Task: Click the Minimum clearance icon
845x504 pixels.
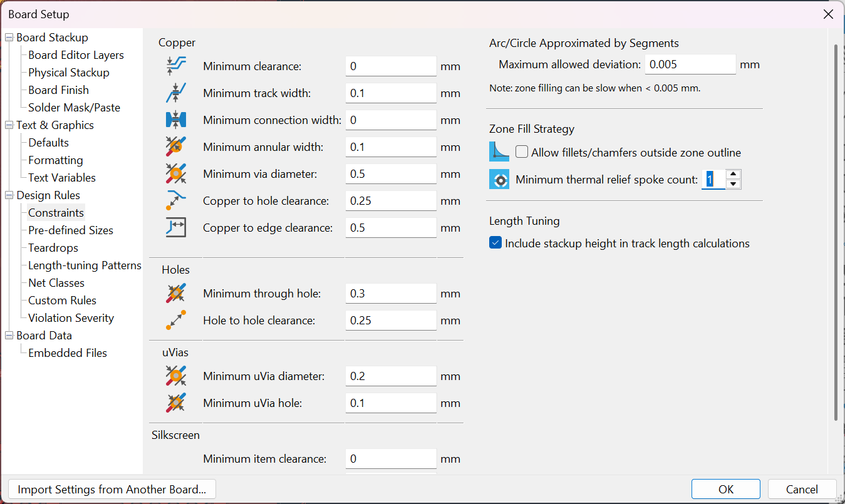Action: coord(176,66)
